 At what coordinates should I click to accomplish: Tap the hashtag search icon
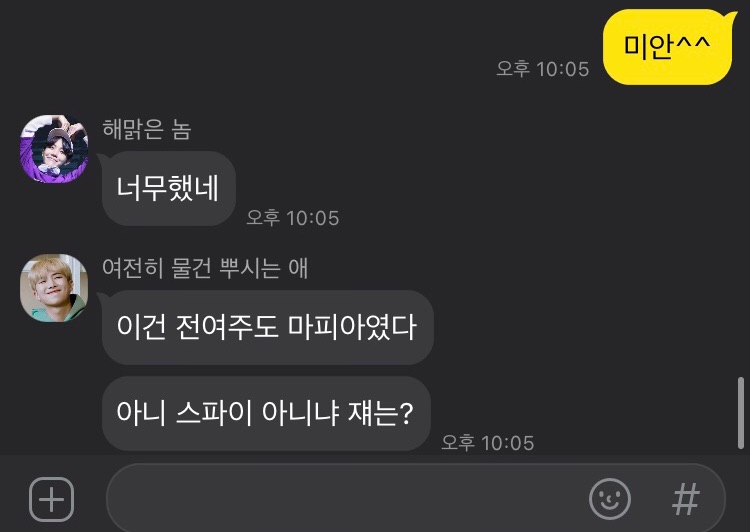(x=686, y=499)
